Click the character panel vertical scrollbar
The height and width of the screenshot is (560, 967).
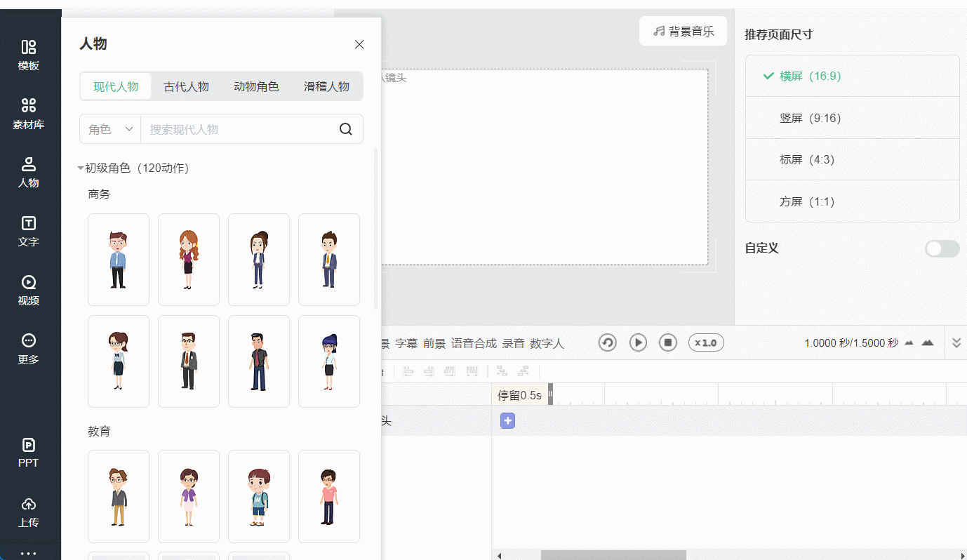[375, 229]
